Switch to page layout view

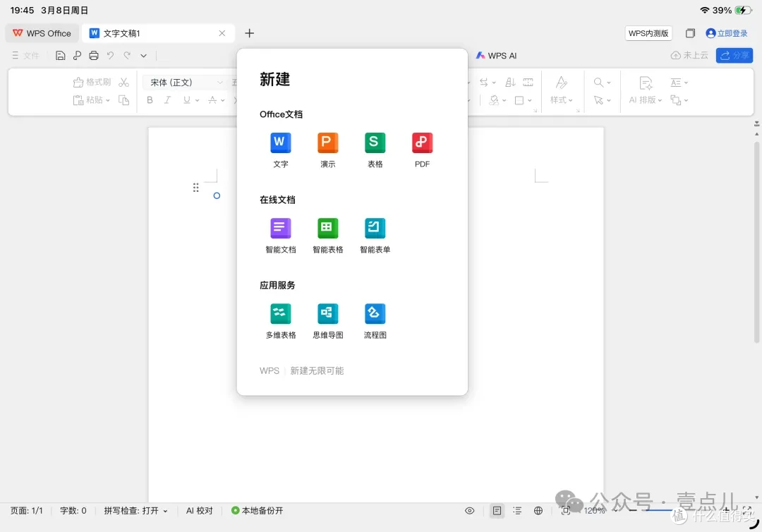(497, 511)
